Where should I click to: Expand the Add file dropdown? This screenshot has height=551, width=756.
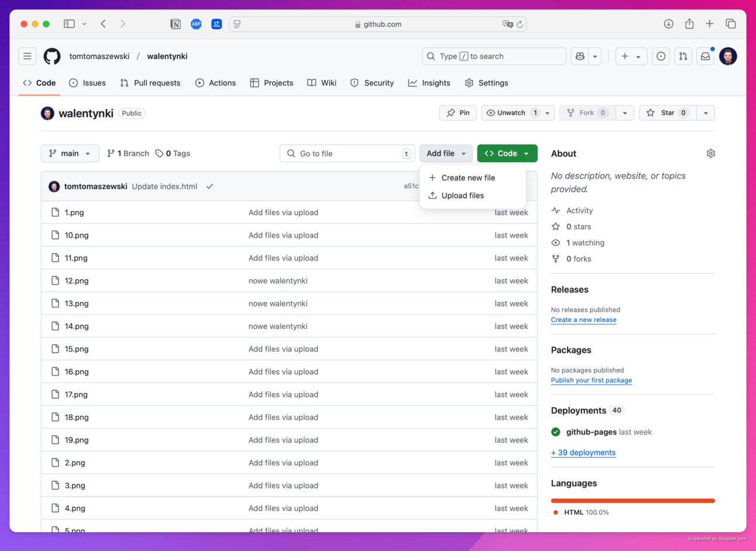click(x=446, y=153)
